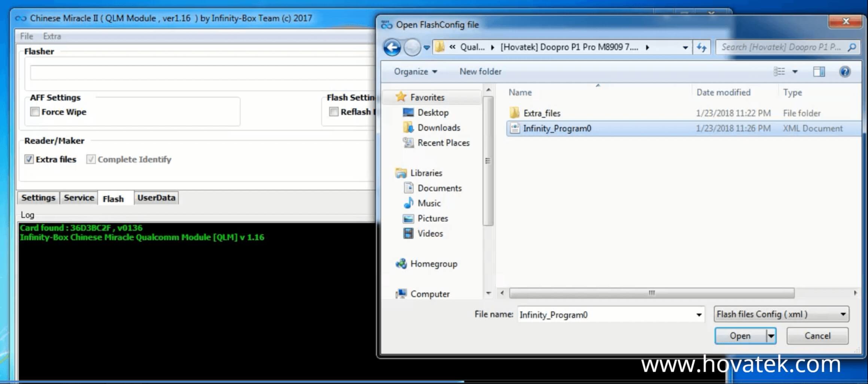Click the Open button
This screenshot has width=868, height=384.
tap(740, 336)
